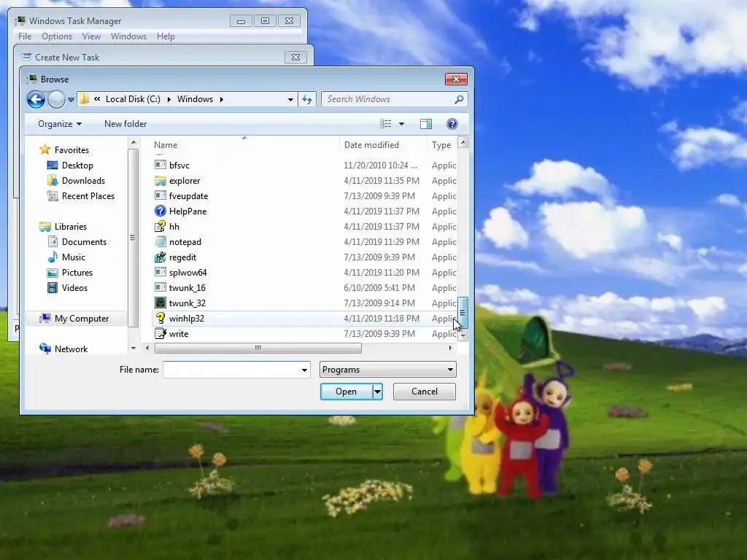Click the Open button
This screenshot has width=747, height=560.
pos(347,392)
